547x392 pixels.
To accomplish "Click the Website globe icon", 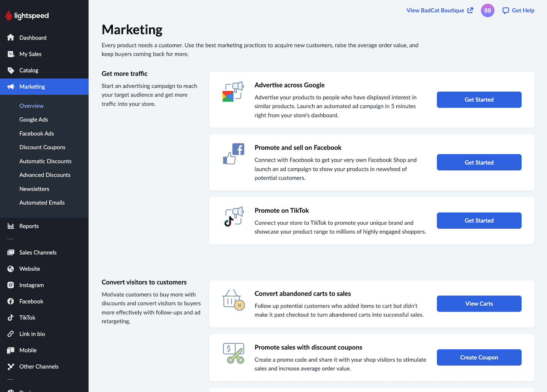I will [x=11, y=269].
